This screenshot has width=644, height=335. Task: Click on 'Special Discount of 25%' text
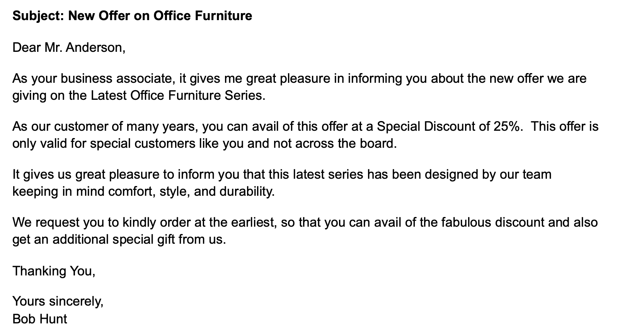click(x=448, y=126)
